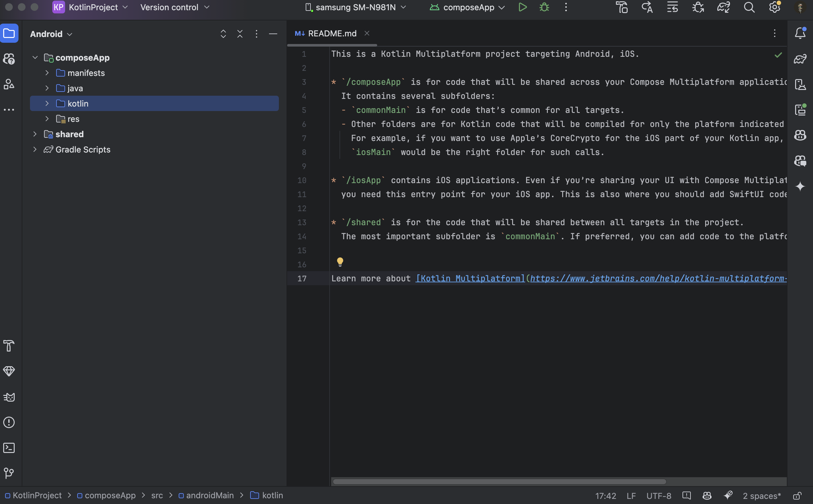The height and width of the screenshot is (504, 813).
Task: Hide the project panel with minimize dash
Action: [273, 34]
